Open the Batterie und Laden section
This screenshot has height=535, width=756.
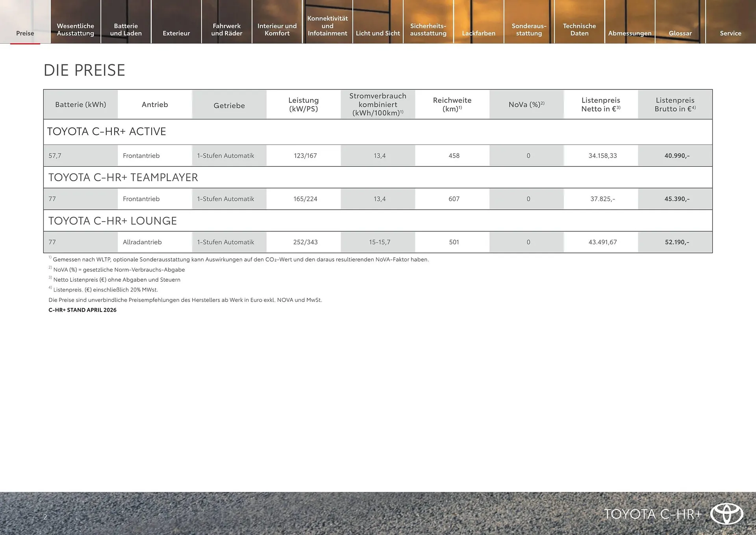pos(126,30)
